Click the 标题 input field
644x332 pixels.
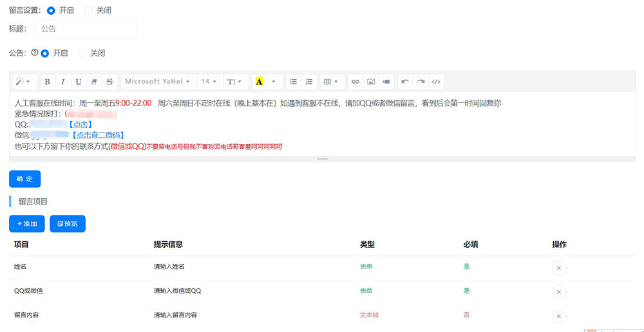click(85, 29)
